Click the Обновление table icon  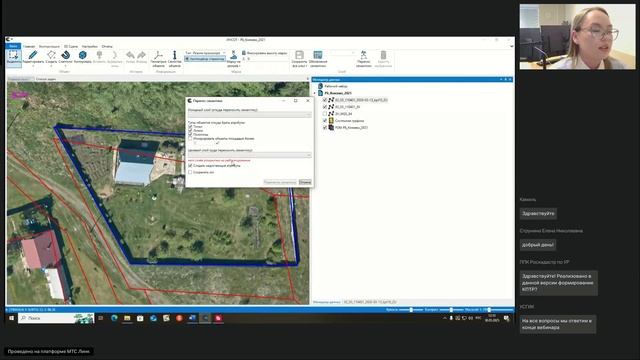[x=318, y=55]
